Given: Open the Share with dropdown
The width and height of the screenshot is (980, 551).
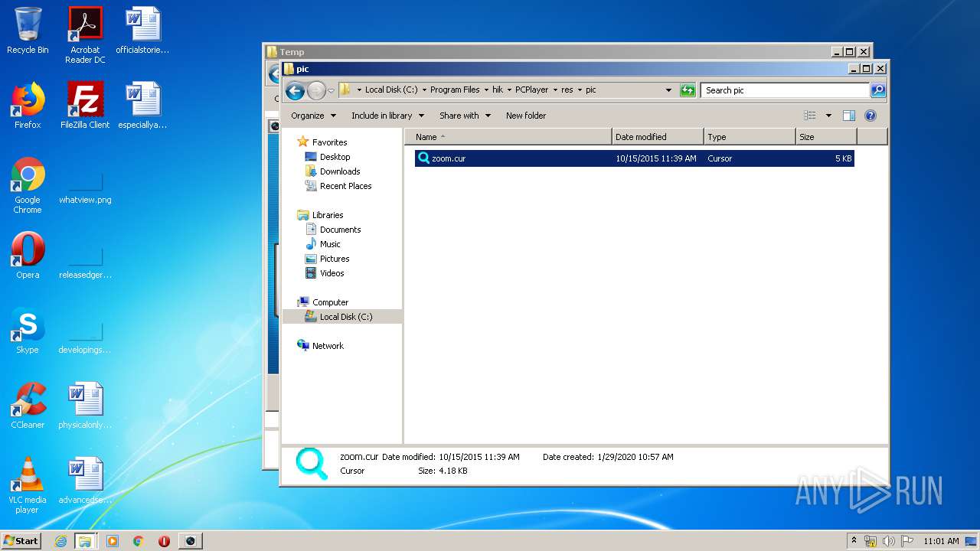Looking at the screenshot, I should coord(465,116).
